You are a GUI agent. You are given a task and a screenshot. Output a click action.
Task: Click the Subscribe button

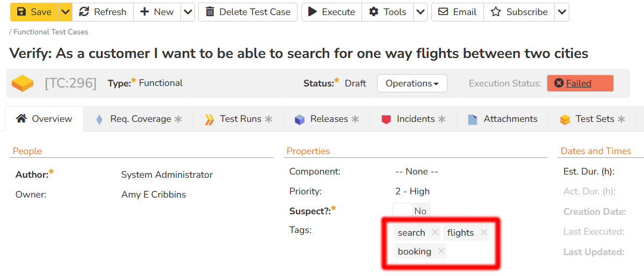click(x=519, y=12)
